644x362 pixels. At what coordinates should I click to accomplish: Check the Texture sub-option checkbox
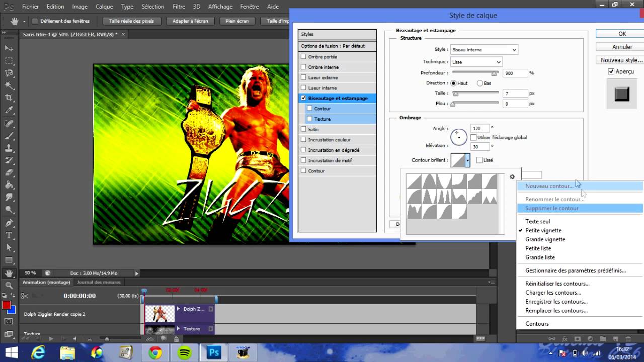309,119
